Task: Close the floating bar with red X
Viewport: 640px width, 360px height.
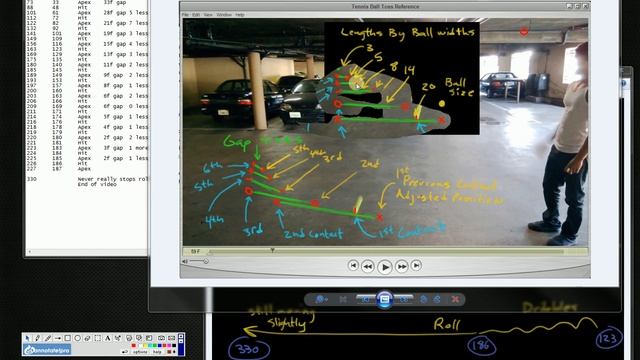Action: point(455,300)
